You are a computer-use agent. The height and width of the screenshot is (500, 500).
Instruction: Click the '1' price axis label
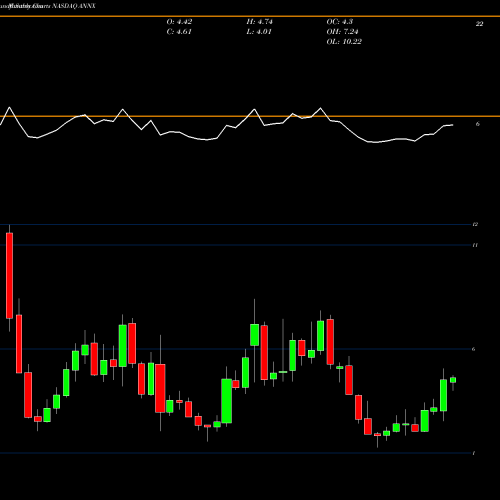474,453
